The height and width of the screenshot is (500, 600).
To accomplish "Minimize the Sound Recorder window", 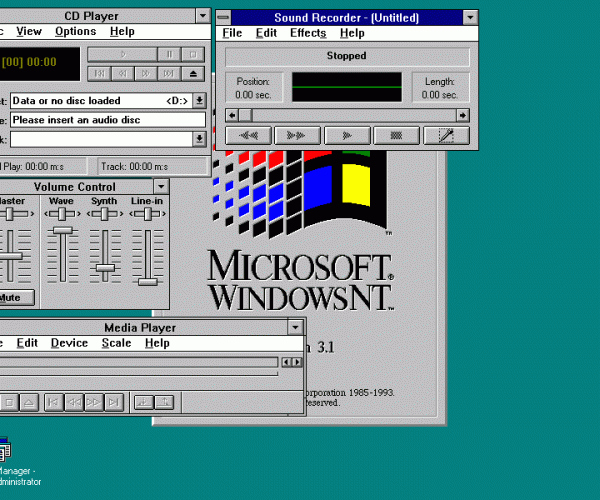I will click(x=470, y=18).
